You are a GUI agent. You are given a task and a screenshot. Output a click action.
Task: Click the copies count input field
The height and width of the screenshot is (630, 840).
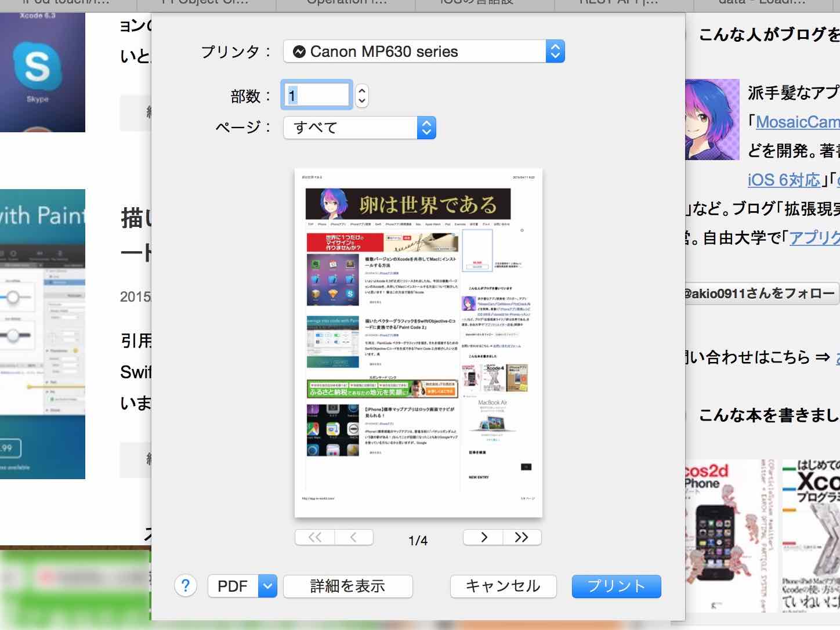317,95
